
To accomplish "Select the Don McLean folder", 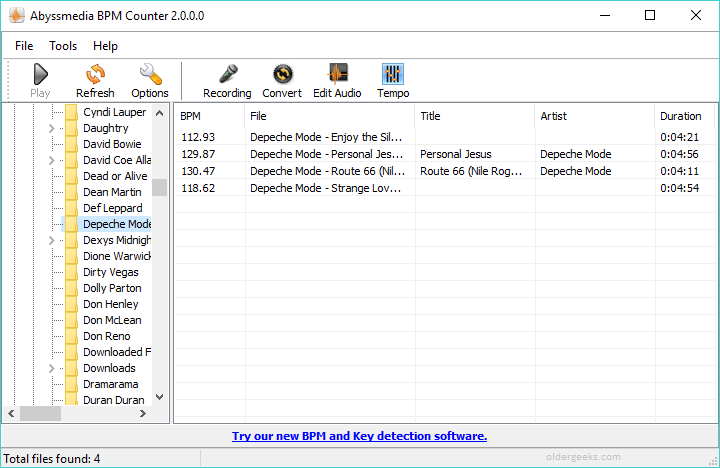I will [112, 321].
